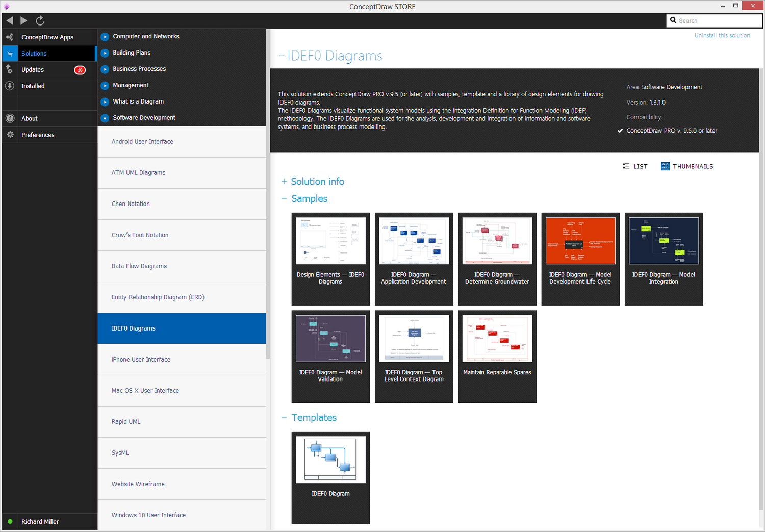Collapse the Samples section

[284, 199]
